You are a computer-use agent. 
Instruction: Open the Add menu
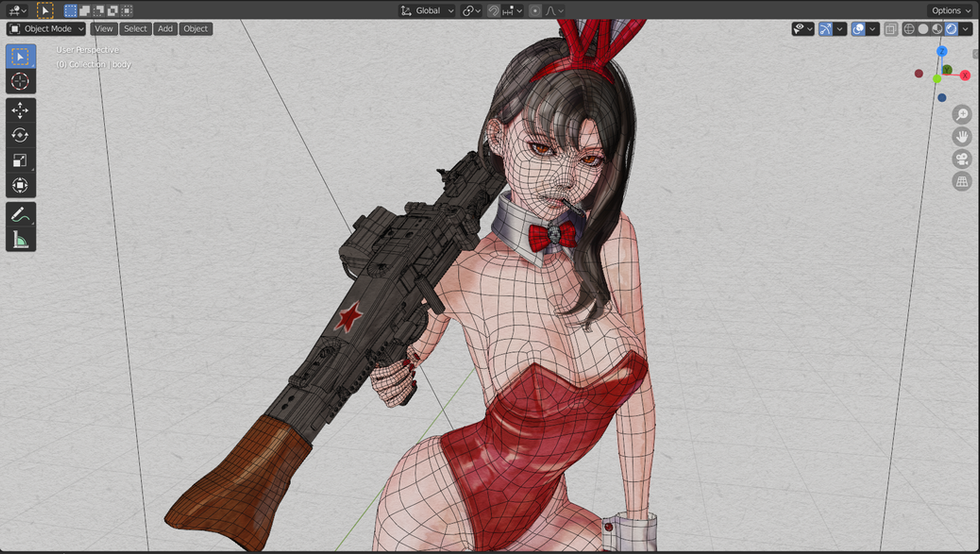click(x=165, y=29)
